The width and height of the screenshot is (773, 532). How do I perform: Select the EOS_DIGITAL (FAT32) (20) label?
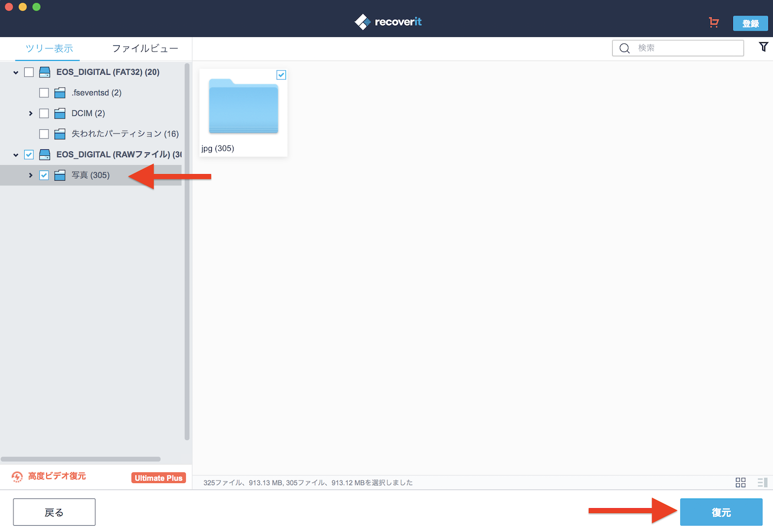108,72
